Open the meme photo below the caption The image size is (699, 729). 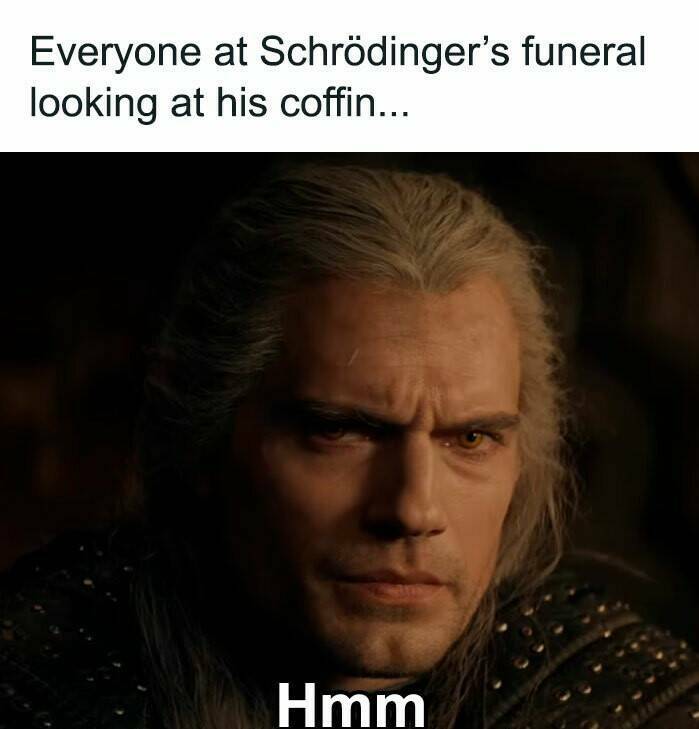point(349,440)
